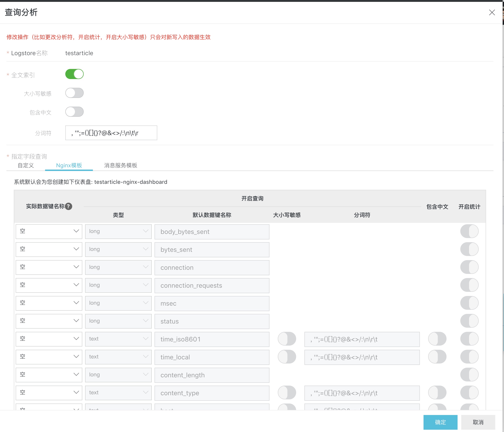Close the 查询分析 dialog with the X icon
The height and width of the screenshot is (432, 504).
492,12
